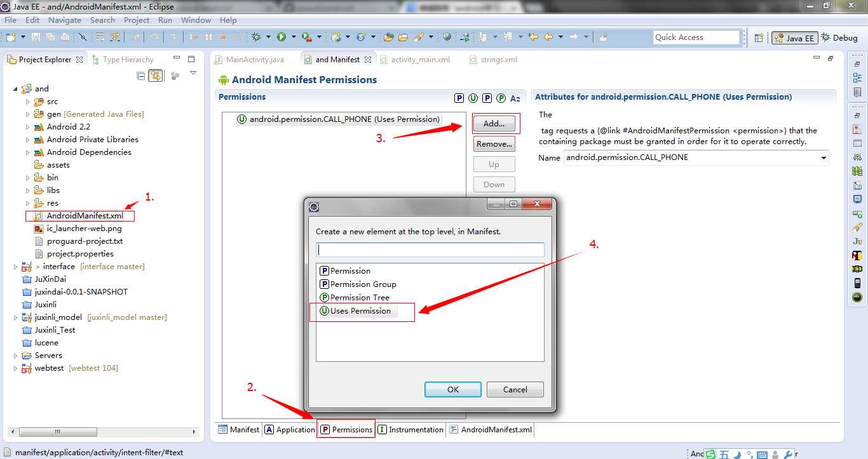The height and width of the screenshot is (459, 868).
Task: Open the Project Explorer view menu arrow
Action: coord(193,74)
